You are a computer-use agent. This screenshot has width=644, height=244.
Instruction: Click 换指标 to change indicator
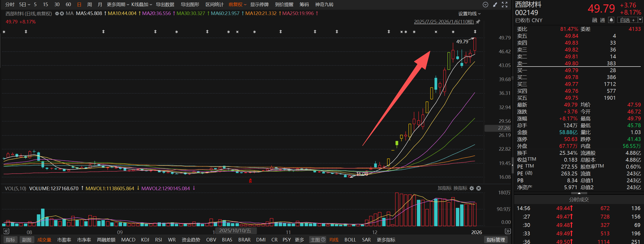tap(460, 188)
